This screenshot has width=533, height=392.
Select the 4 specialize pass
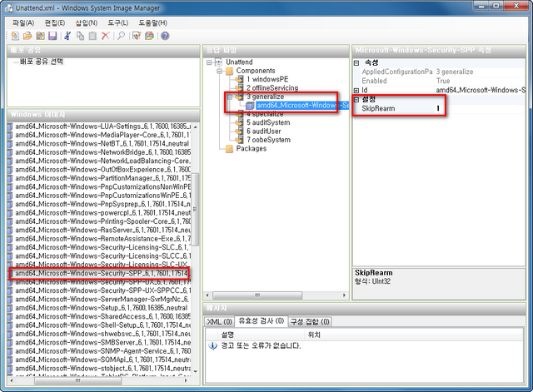pos(265,114)
